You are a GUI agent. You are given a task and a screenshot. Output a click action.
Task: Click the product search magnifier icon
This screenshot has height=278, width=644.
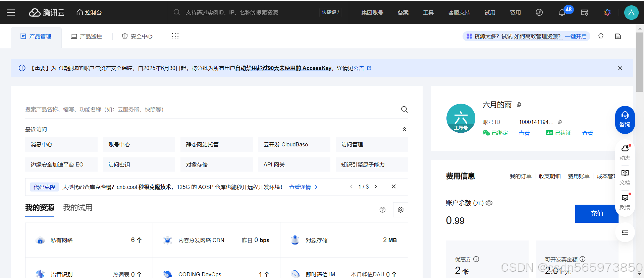tap(404, 110)
